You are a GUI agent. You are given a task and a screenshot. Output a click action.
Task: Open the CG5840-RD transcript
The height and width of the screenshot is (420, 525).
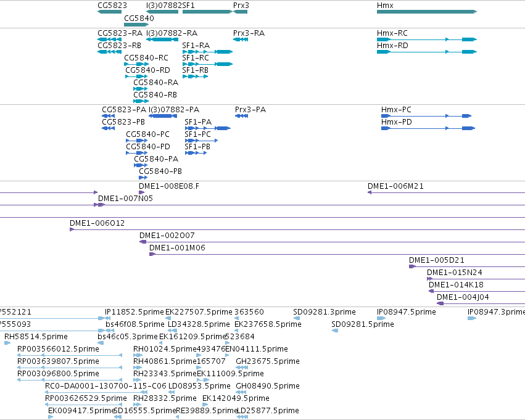point(136,76)
